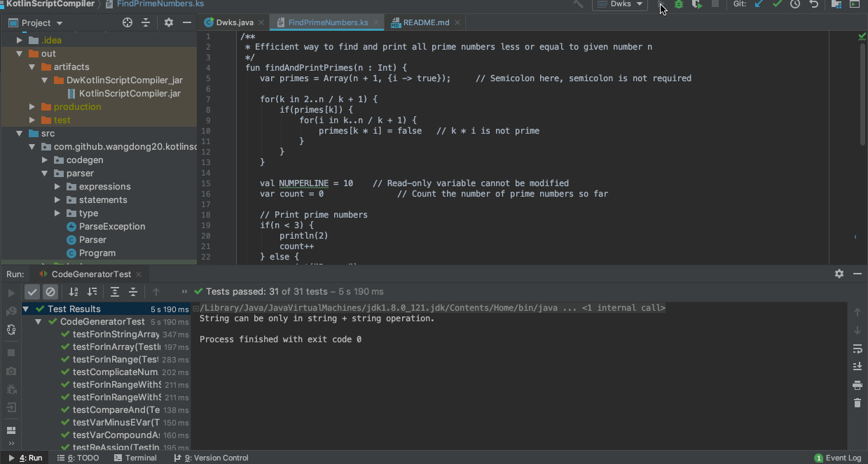Toggle Show Passed tests checkmark button
Viewport: 868px width, 464px height.
(32, 292)
